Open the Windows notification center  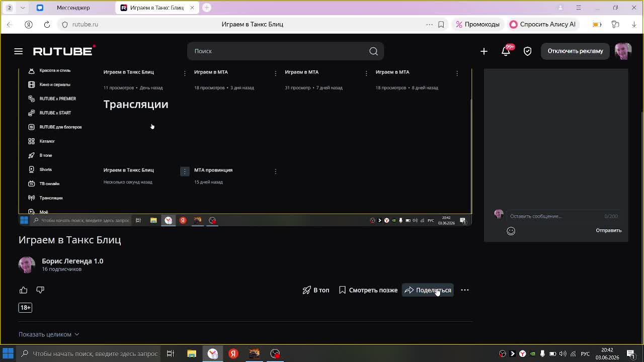click(631, 353)
